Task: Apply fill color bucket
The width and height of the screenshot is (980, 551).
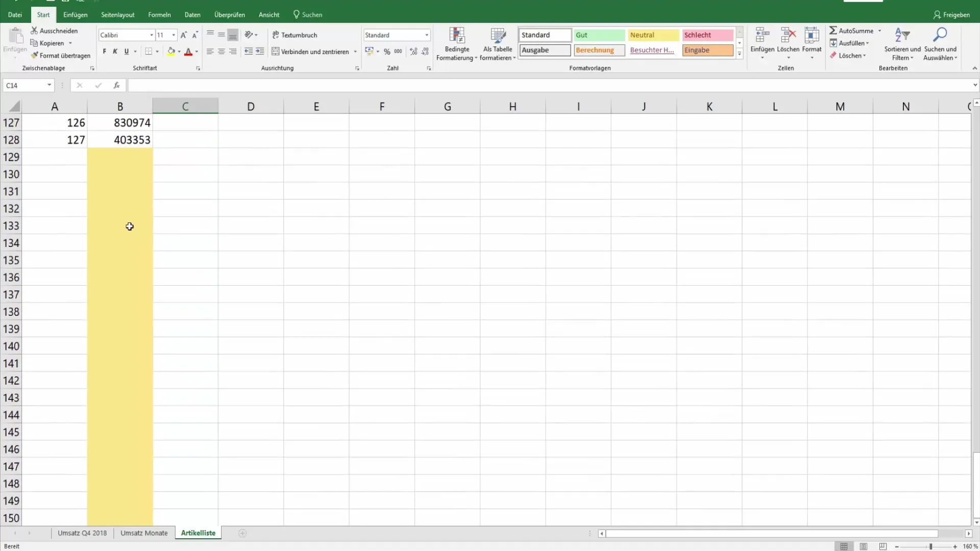Action: (x=171, y=52)
